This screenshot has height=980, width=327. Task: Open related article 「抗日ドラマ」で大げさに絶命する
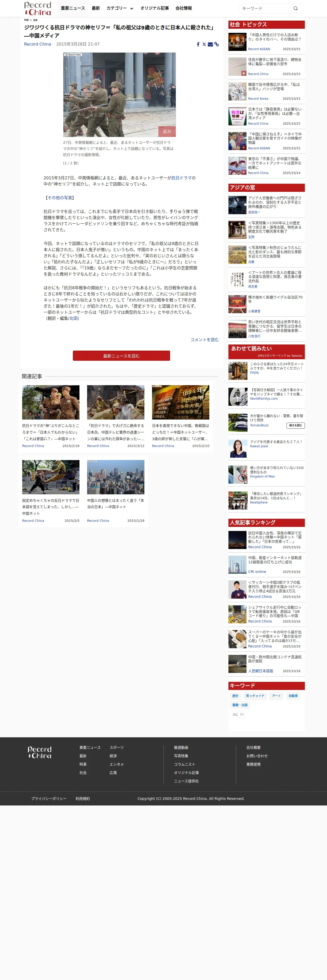pos(116,432)
